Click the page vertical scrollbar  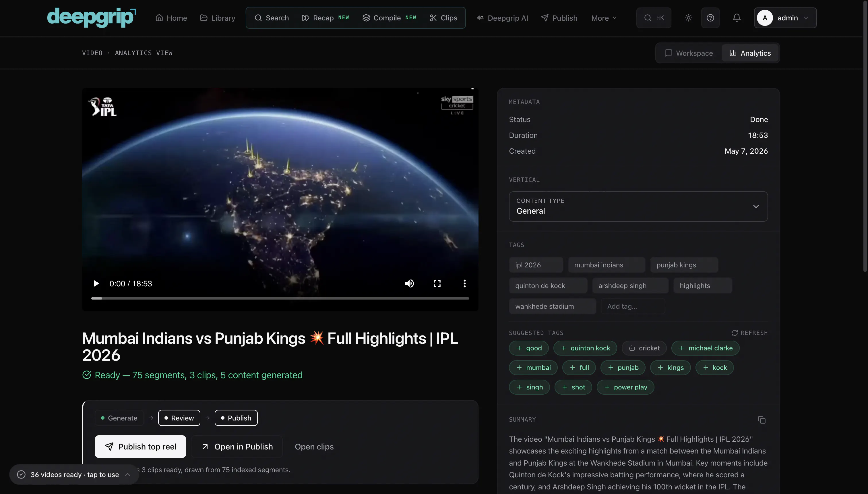pyautogui.click(x=865, y=136)
